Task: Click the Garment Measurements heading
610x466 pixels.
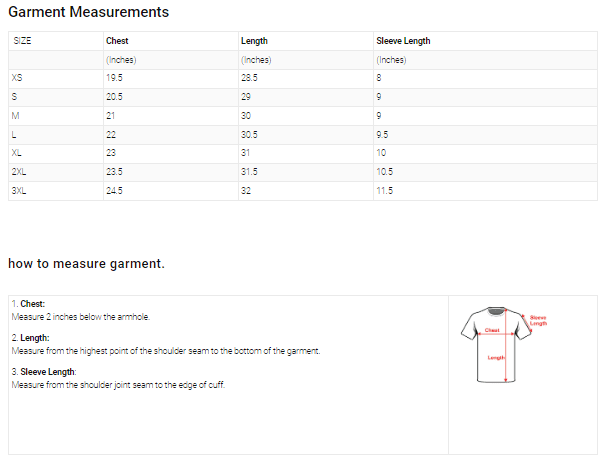Action: (88, 13)
